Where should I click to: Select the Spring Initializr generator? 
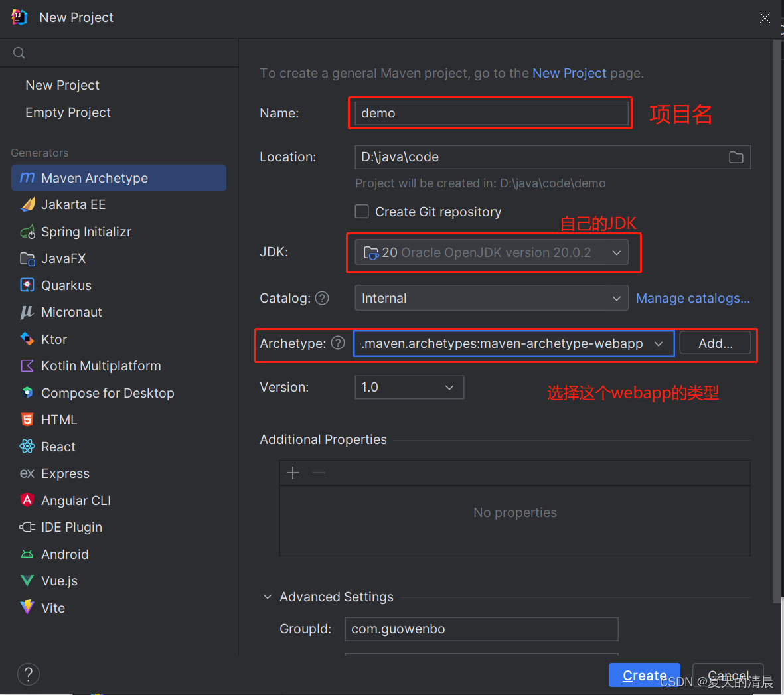119,232
